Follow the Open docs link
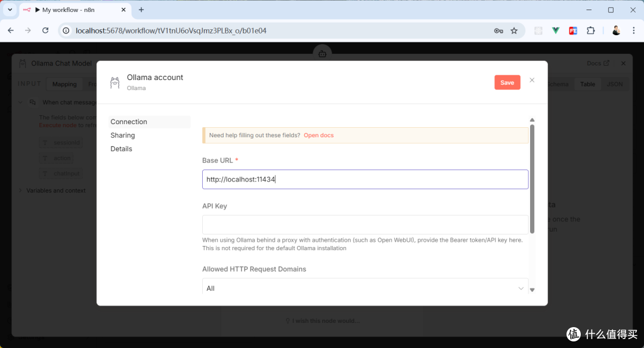Screen dimensions: 644x348 [x=318, y=135]
